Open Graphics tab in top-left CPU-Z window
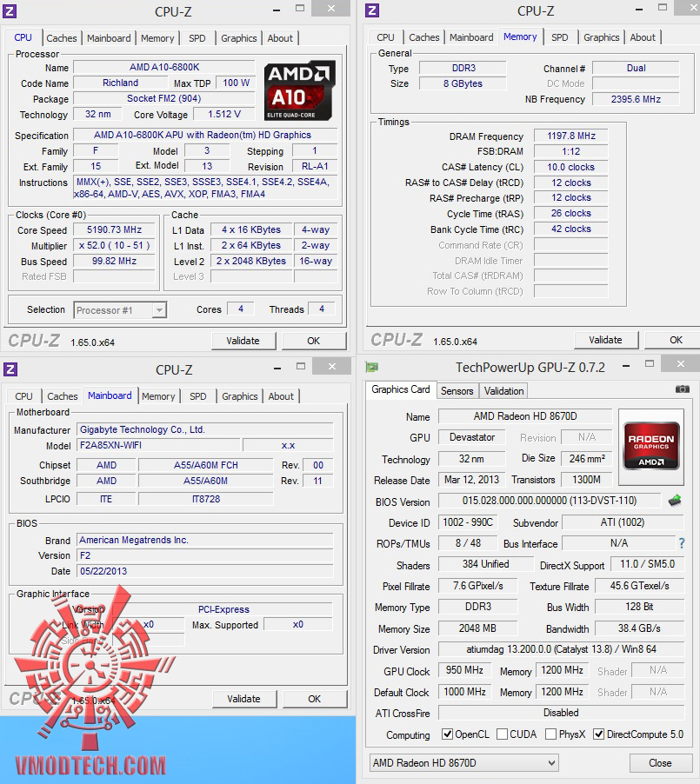 [x=238, y=38]
